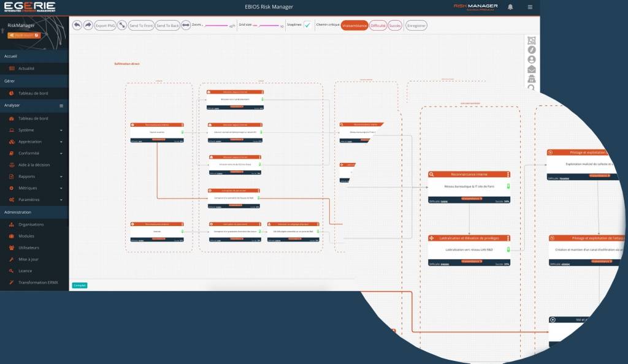Click the Enregistrer button

pyautogui.click(x=416, y=25)
